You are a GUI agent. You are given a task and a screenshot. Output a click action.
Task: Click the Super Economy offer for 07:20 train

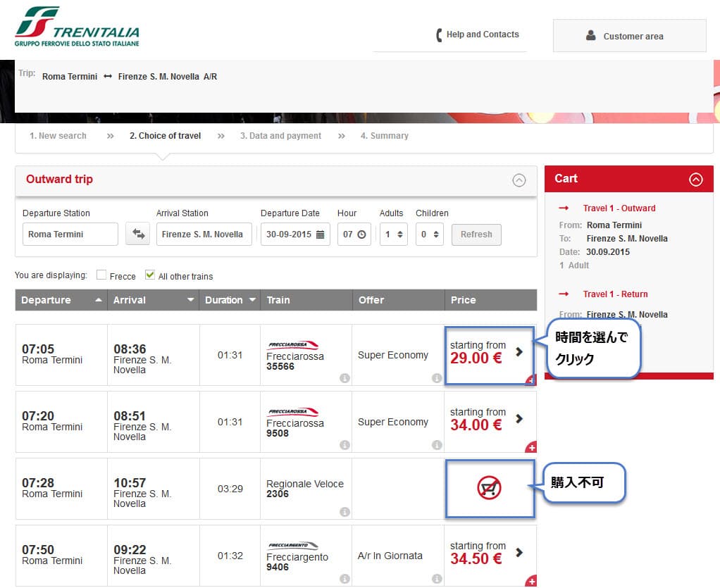pos(392,422)
